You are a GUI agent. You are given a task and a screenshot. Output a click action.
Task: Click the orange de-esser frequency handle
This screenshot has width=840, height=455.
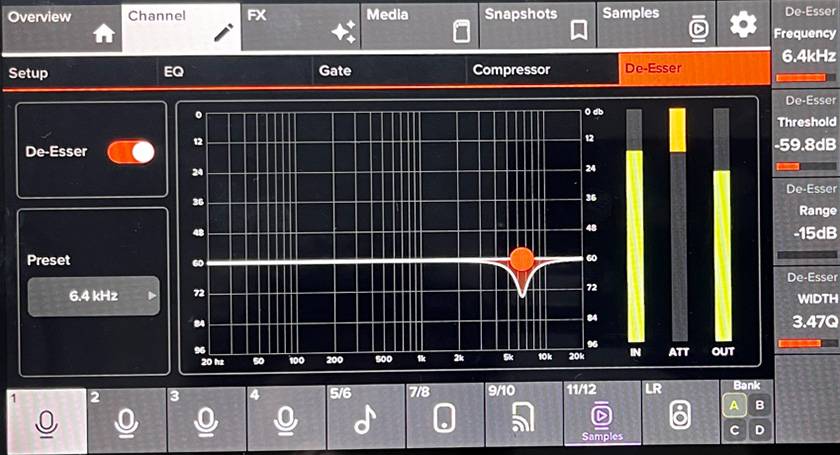coord(521,259)
